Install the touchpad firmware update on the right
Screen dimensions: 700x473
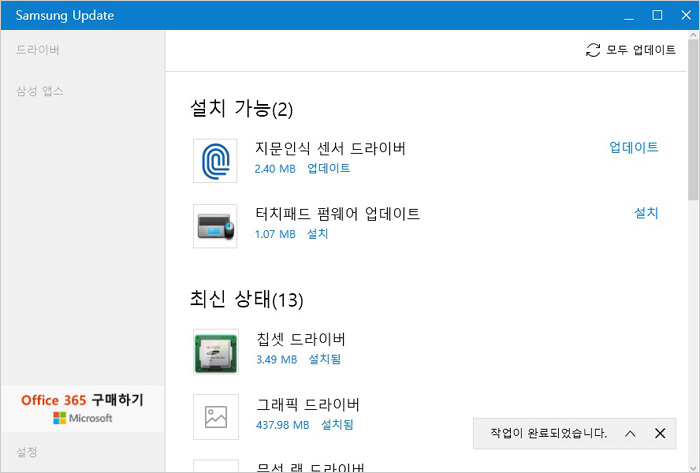click(x=646, y=213)
